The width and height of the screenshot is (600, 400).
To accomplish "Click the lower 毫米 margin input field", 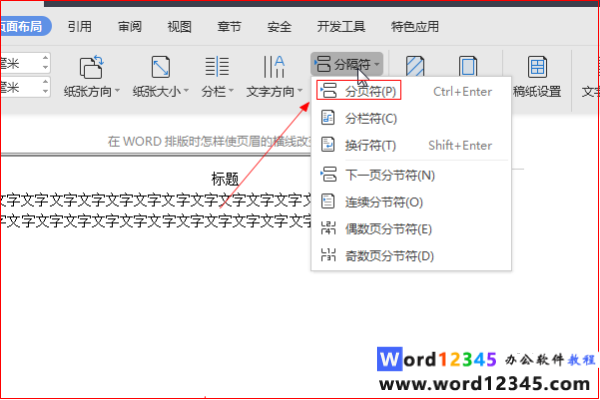I will tap(21, 87).
